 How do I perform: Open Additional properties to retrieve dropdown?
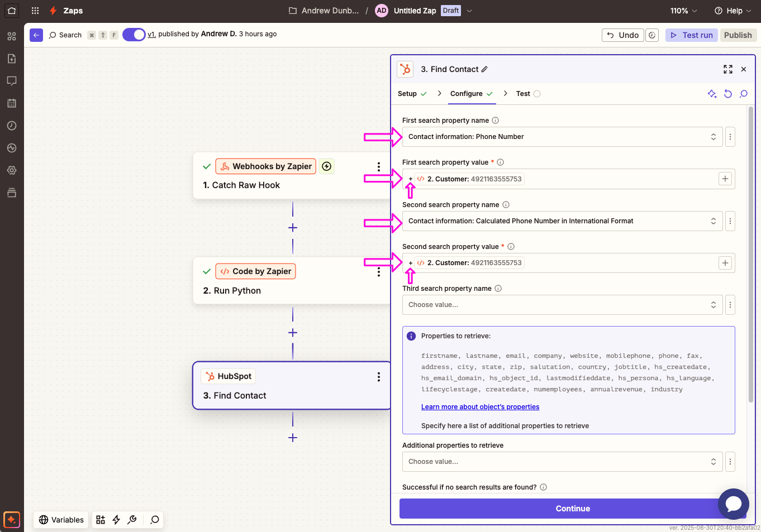point(562,462)
